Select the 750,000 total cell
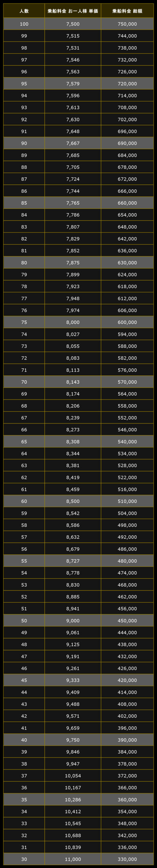157x868 pixels. 127,24
